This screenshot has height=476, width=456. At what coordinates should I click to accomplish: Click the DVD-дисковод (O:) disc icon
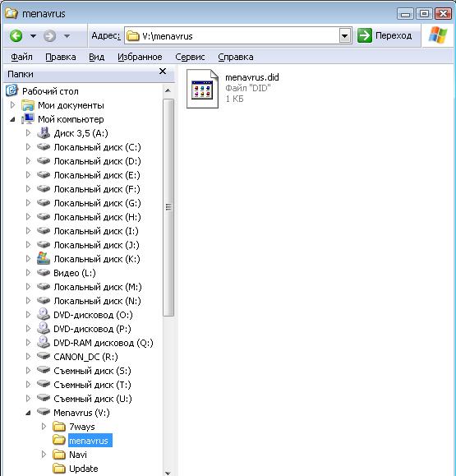click(x=44, y=314)
